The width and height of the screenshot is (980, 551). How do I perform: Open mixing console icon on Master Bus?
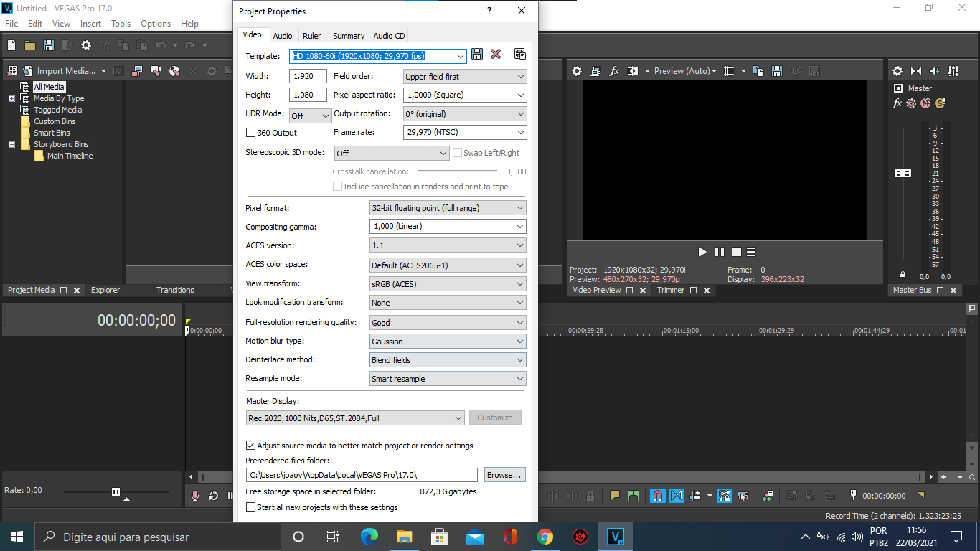(x=953, y=71)
